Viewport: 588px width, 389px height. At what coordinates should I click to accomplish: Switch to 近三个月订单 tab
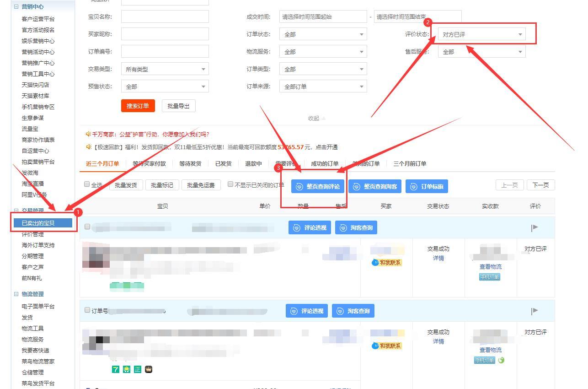(102, 164)
